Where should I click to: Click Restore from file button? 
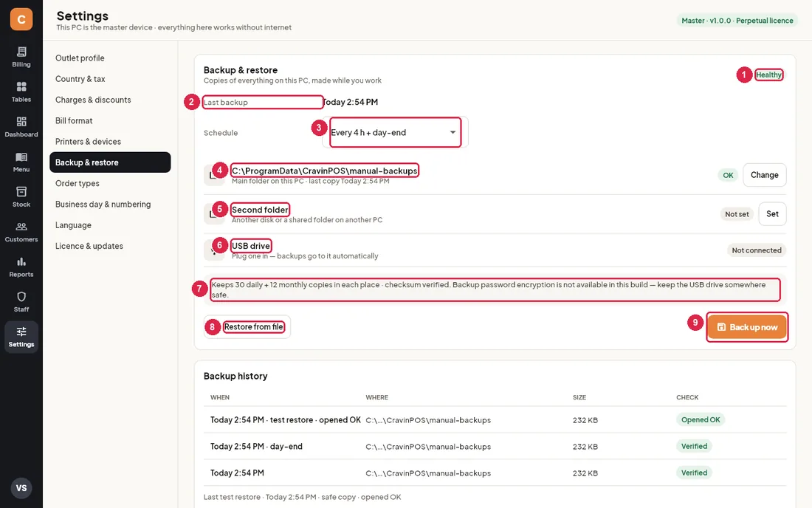[247, 327]
